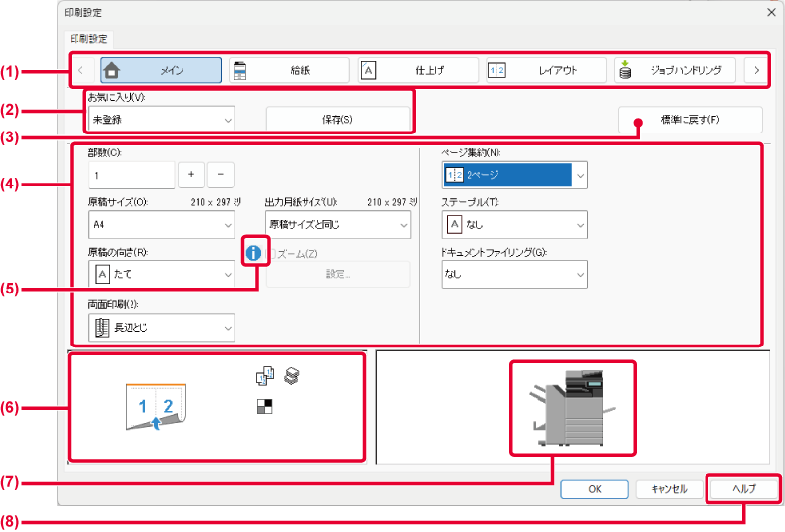Image resolution: width=785 pixels, height=532 pixels.
Task: Click the printer machine image
Action: [573, 408]
